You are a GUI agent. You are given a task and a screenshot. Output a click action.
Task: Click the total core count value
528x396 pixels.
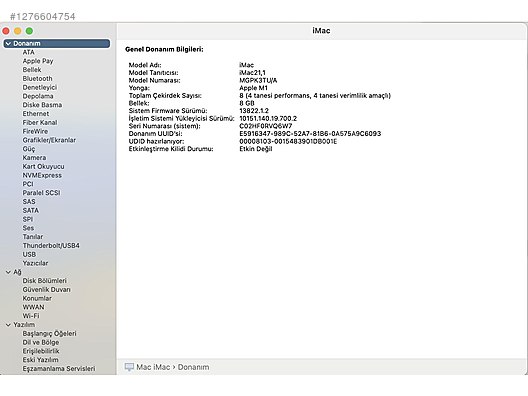click(315, 96)
